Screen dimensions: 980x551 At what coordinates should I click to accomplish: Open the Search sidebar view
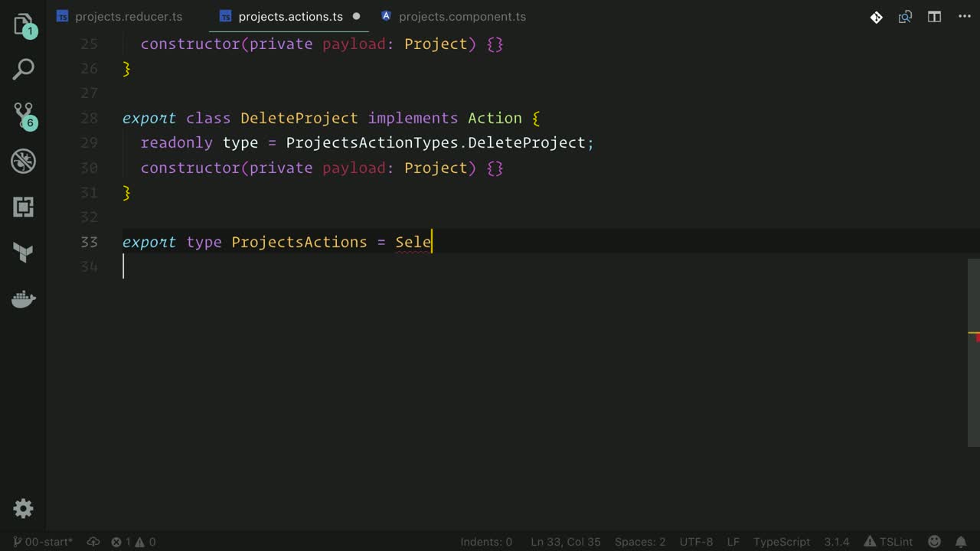[23, 70]
